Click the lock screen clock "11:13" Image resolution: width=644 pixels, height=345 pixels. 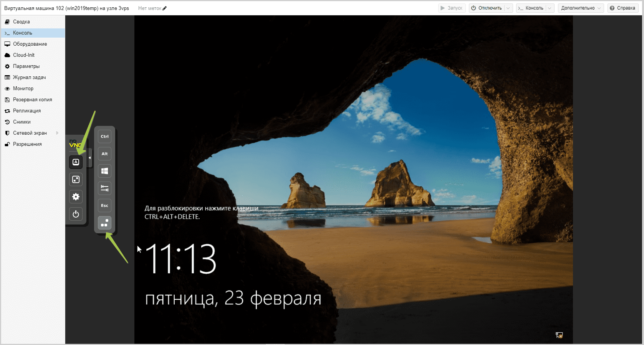click(x=181, y=259)
